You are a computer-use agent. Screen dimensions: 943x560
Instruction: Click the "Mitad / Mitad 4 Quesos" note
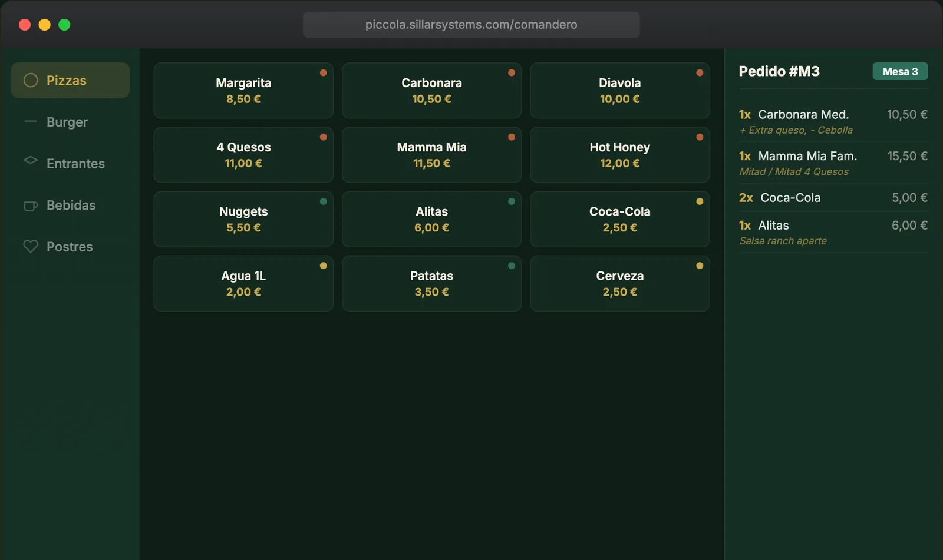point(794,171)
